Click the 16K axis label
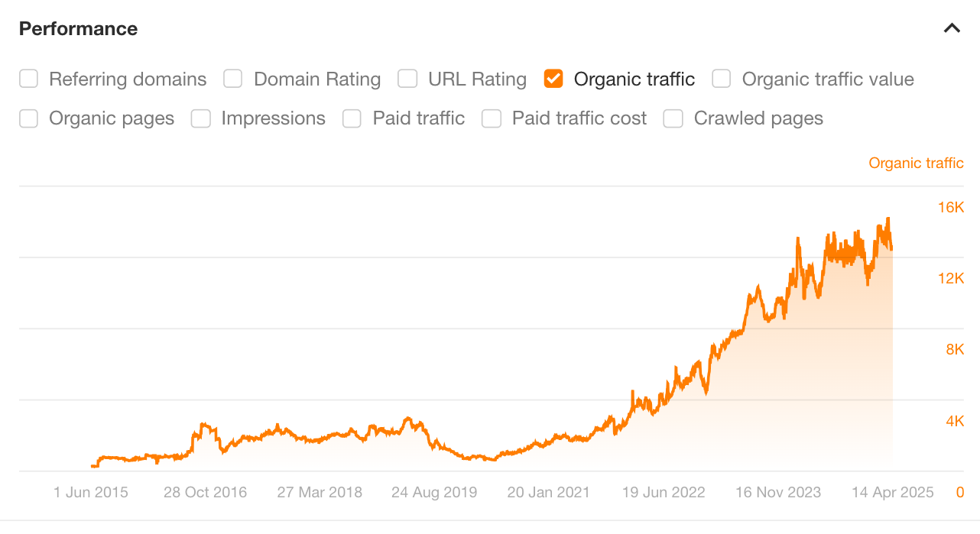Image resolution: width=980 pixels, height=534 pixels. tap(951, 207)
